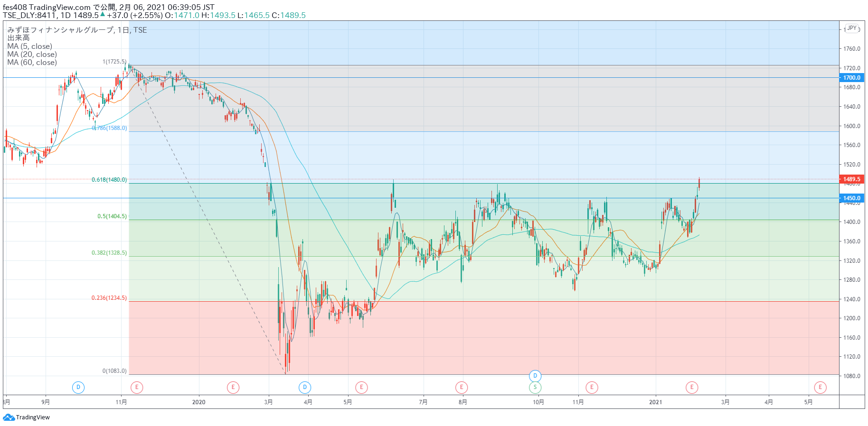The width and height of the screenshot is (868, 426).
Task: Open the earnings marker for February 2020
Action: point(233,387)
